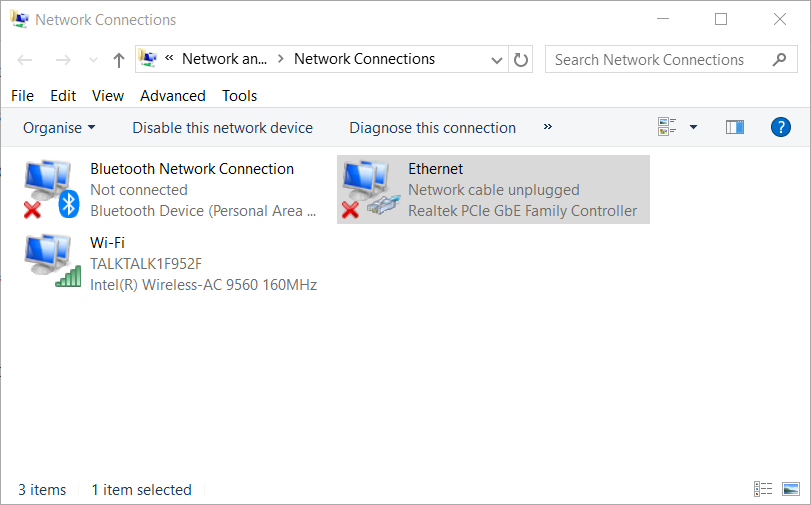Open the Advanced menu
The height and width of the screenshot is (505, 811).
(172, 96)
